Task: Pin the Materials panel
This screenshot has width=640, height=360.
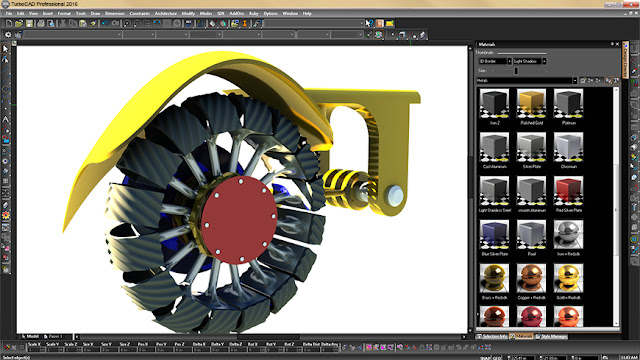Action: click(611, 44)
